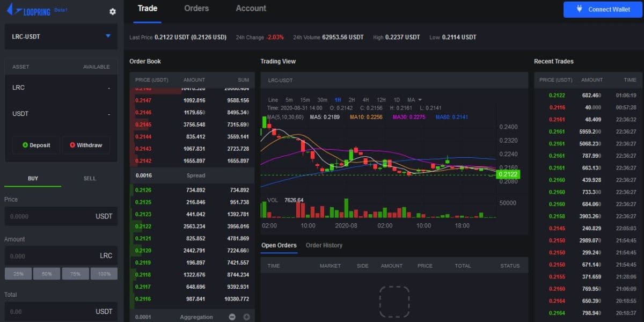This screenshot has width=644, height=322.
Task: Open the settings gear icon
Action: (x=112, y=11)
